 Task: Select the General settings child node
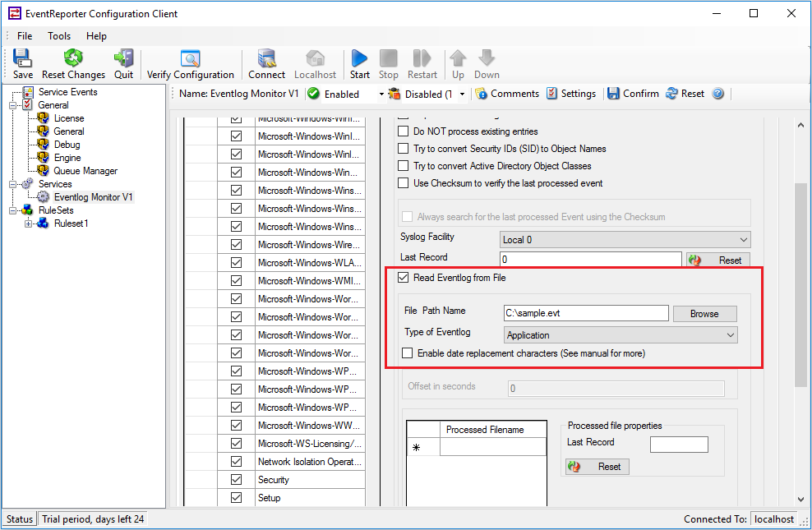point(69,131)
